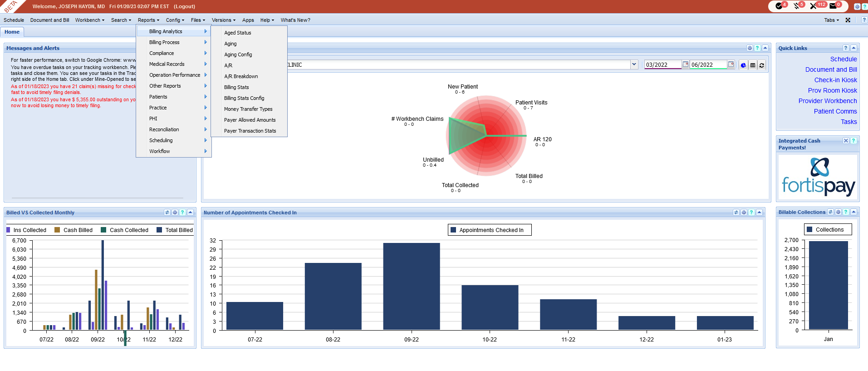Image resolution: width=868 pixels, height=371 pixels.
Task: Open the Tabs dropdown
Action: [x=831, y=20]
